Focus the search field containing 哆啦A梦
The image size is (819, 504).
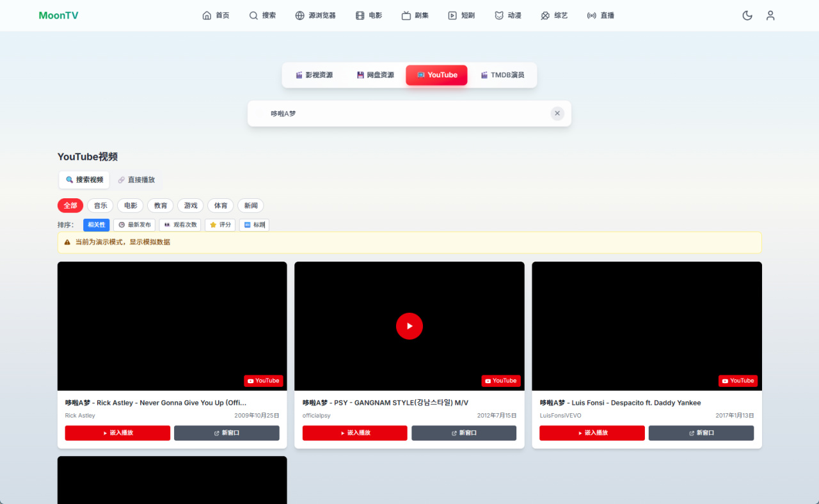point(409,113)
